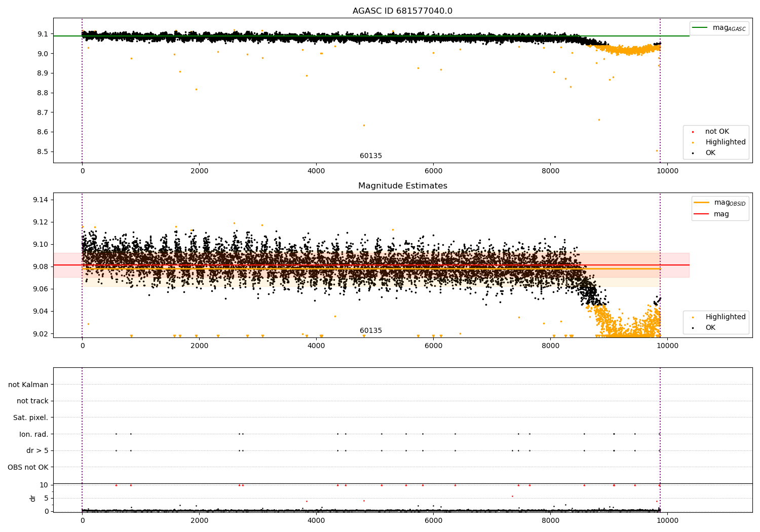Click y-axis tick '8.6' in top plot
This screenshot has width=760, height=532.
click(x=43, y=132)
